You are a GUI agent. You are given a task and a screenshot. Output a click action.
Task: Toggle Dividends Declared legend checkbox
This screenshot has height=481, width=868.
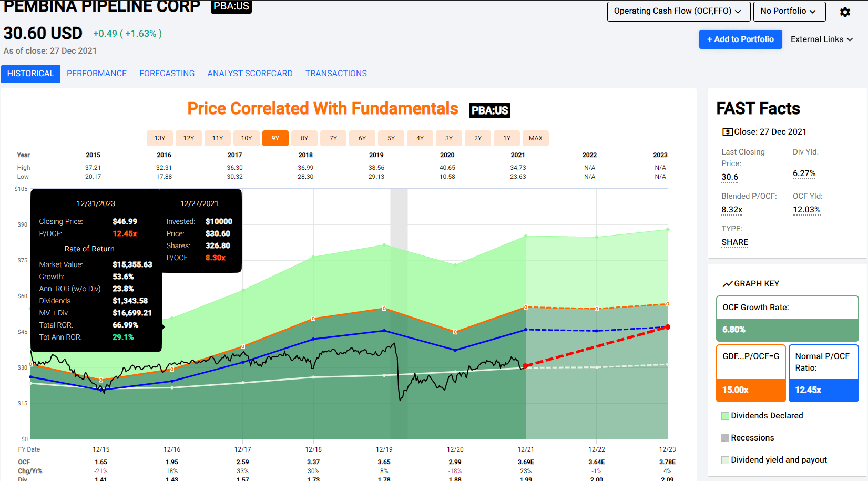pos(726,416)
